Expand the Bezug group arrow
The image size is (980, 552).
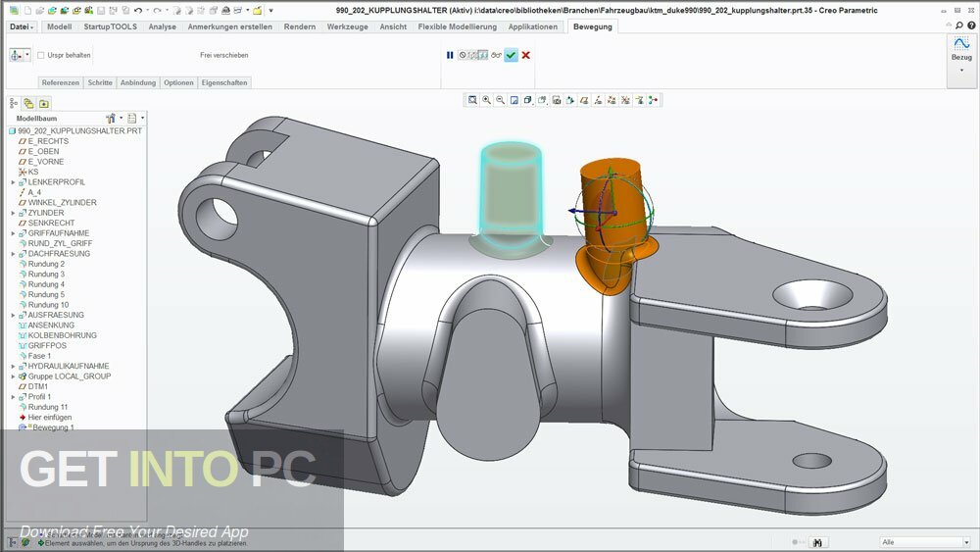click(x=962, y=70)
